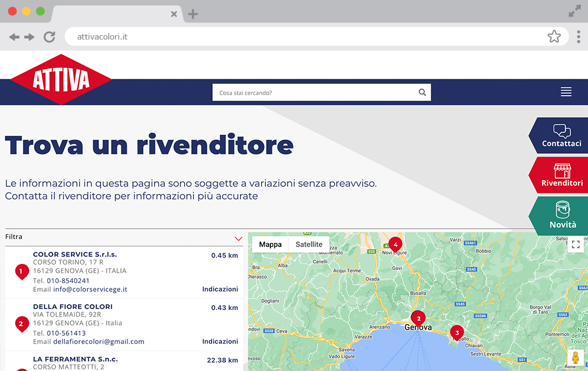The width and height of the screenshot is (588, 371).
Task: Open browser three-dot menu
Action: tap(579, 37)
